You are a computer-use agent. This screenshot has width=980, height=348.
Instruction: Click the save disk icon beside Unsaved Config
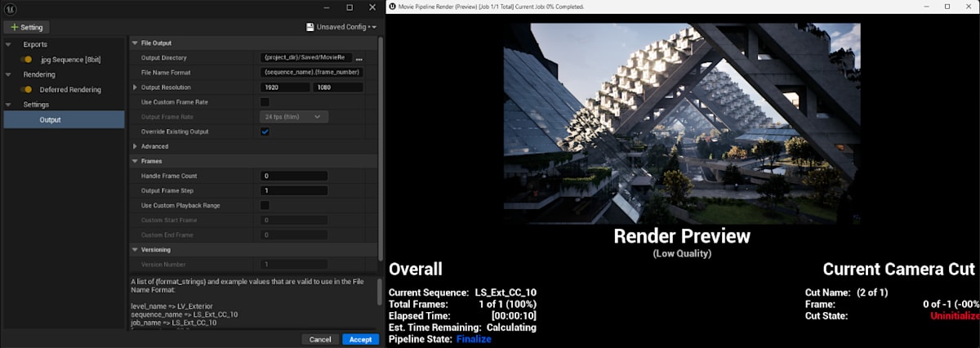pos(310,27)
